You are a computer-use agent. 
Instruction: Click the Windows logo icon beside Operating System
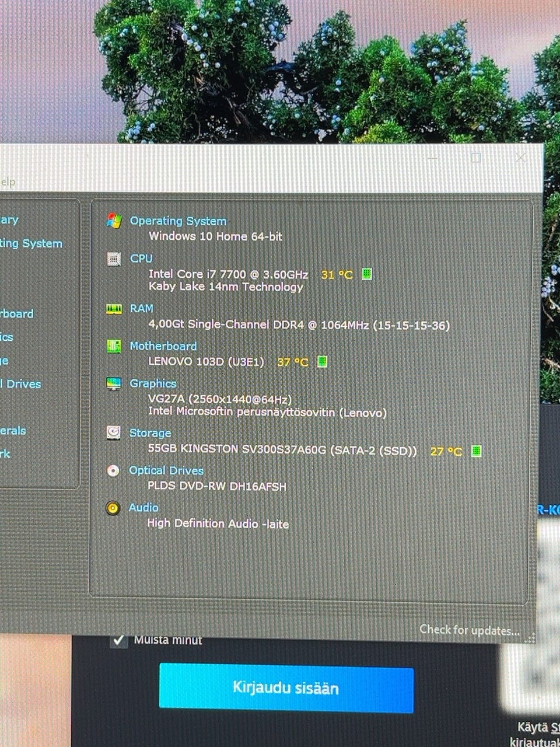pyautogui.click(x=114, y=221)
